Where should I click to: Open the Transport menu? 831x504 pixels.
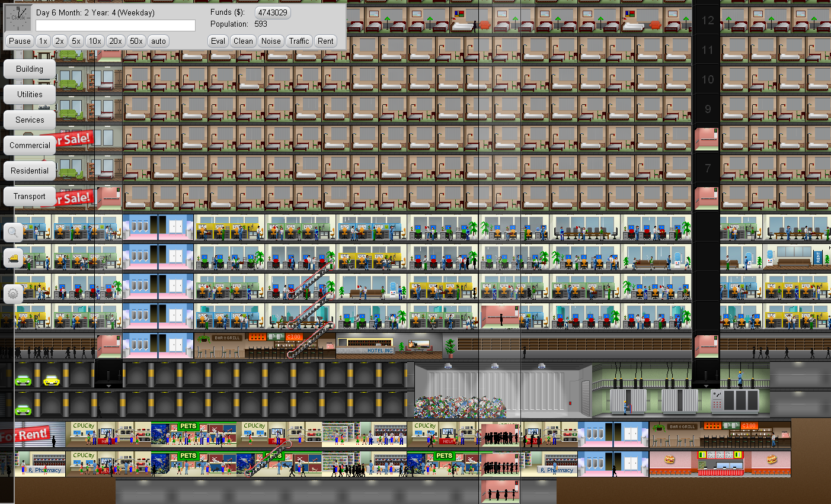point(30,197)
